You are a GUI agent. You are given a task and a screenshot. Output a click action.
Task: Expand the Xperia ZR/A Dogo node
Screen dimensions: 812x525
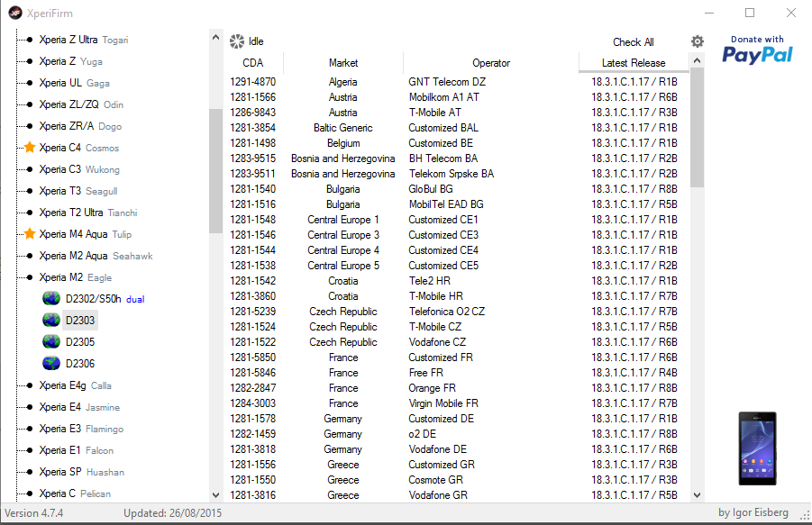[x=30, y=126]
